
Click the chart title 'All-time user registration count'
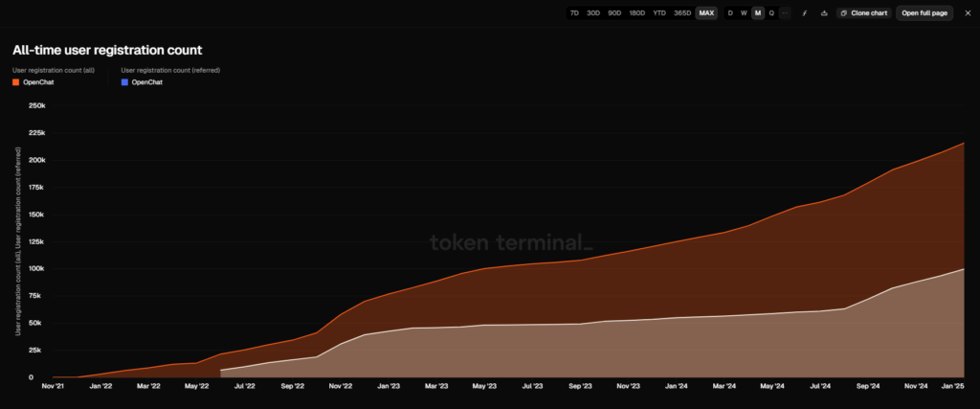coord(107,50)
